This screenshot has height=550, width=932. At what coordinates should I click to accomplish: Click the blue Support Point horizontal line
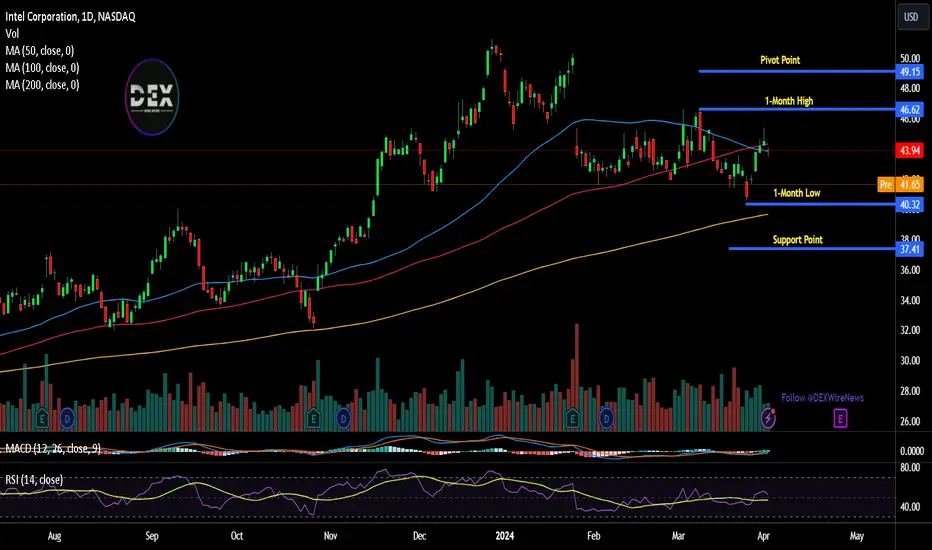pos(812,249)
